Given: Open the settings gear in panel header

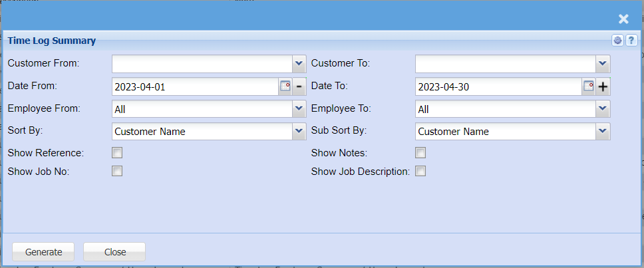Looking at the screenshot, I should [x=618, y=41].
